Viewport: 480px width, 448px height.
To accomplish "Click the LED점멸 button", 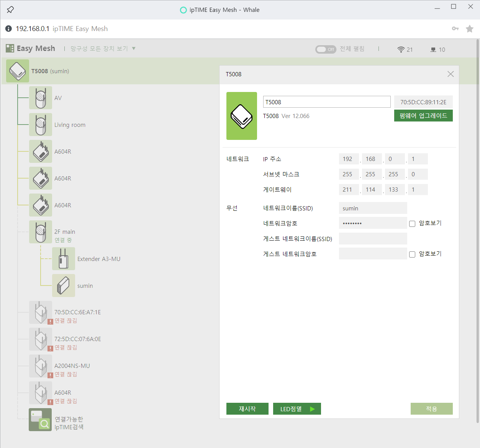I will coord(297,409).
